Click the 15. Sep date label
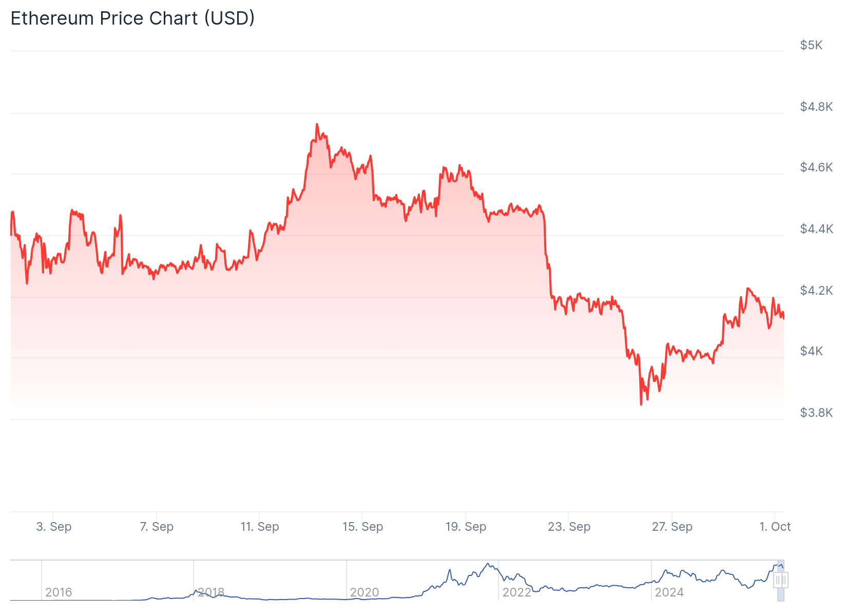The height and width of the screenshot is (616, 844). [362, 527]
